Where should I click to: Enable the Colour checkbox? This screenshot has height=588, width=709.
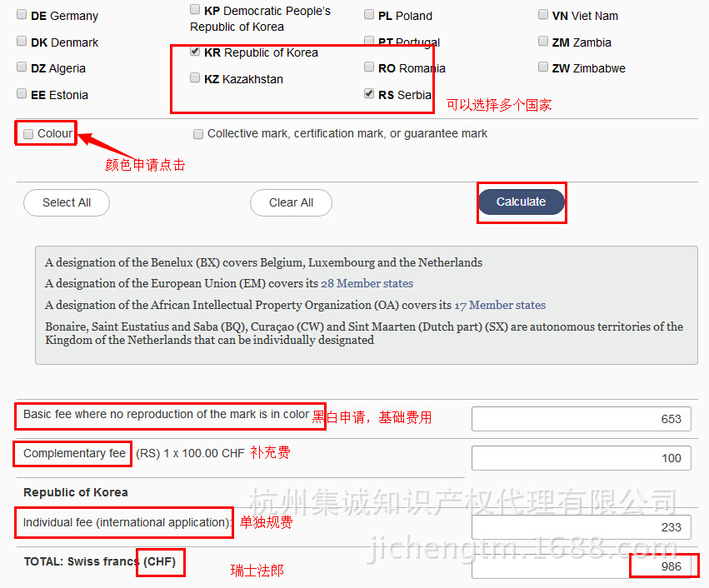(28, 134)
